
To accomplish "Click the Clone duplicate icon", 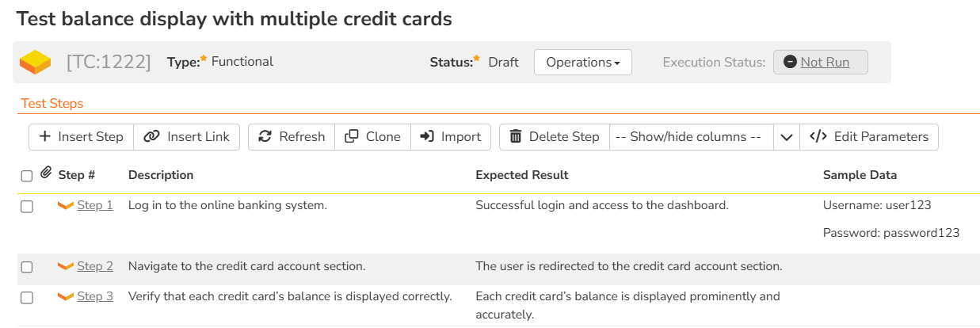I will tap(352, 137).
